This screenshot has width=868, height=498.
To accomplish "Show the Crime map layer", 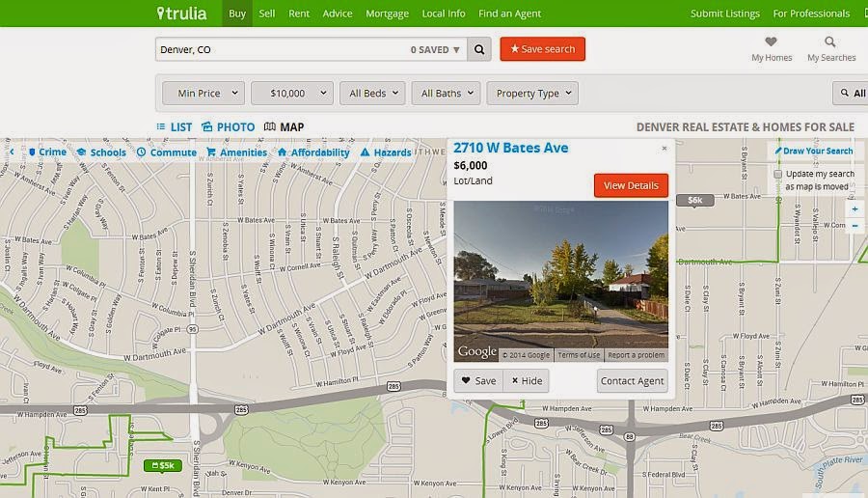I will [x=47, y=152].
